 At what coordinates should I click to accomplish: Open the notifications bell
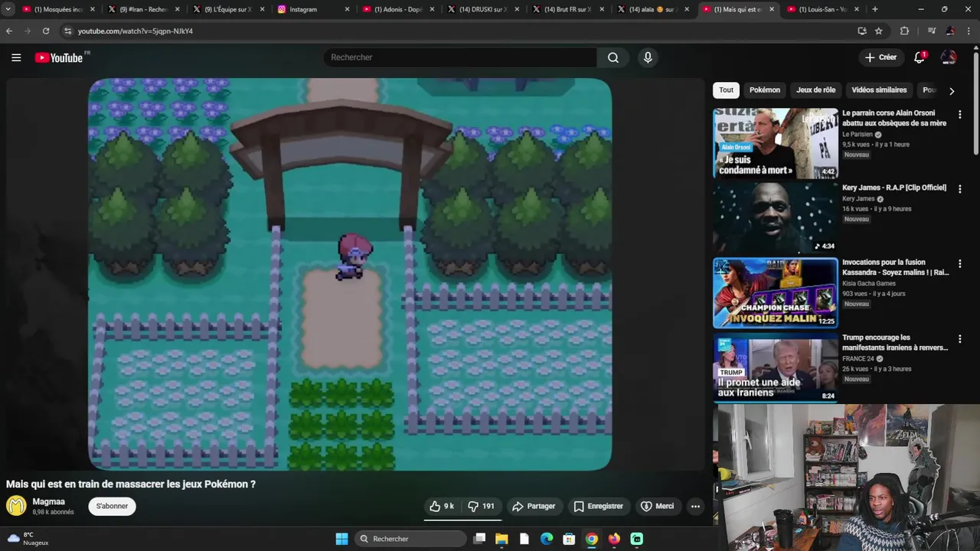[x=920, y=57]
